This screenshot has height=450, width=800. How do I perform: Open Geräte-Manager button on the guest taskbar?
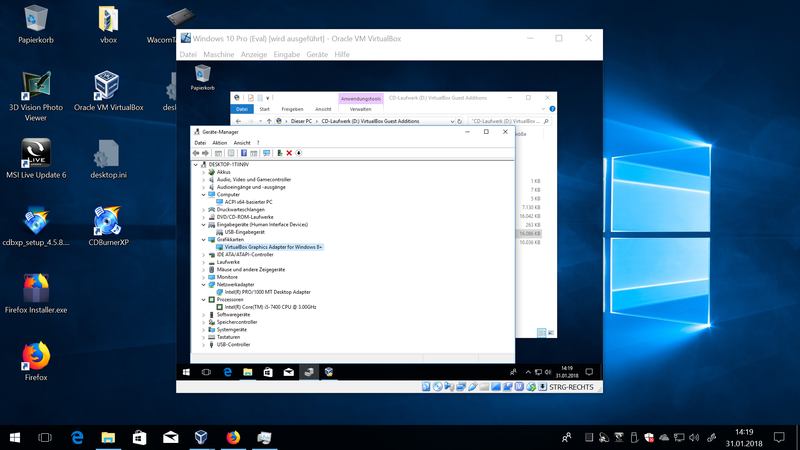(x=309, y=372)
